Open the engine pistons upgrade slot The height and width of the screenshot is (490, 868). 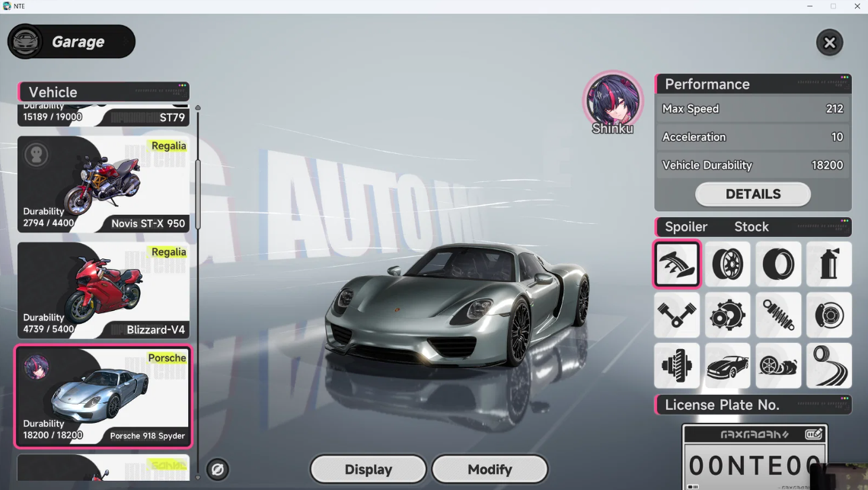pos(676,315)
